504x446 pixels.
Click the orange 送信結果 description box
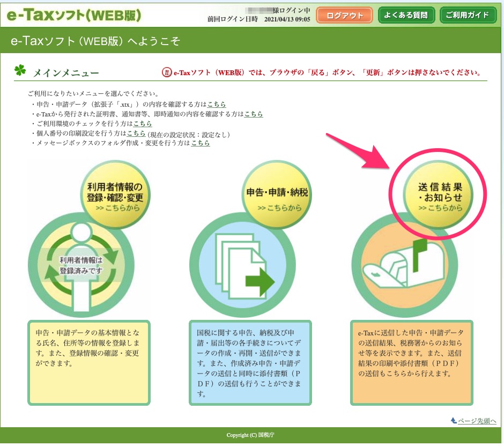412,363
